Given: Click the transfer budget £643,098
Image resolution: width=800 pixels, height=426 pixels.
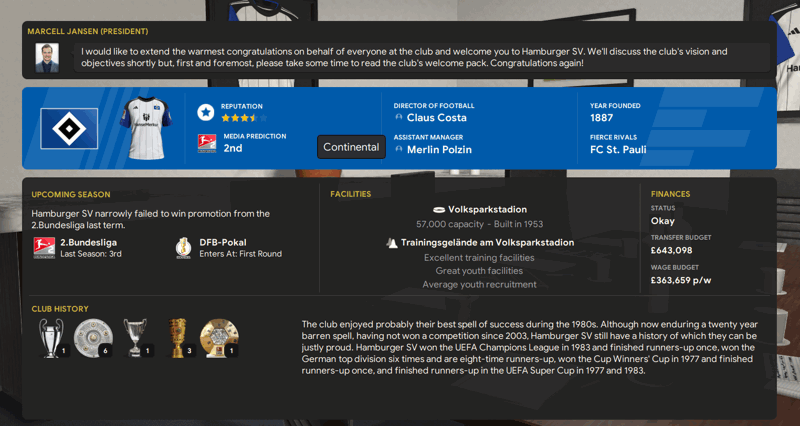Looking at the screenshot, I should 671,250.
